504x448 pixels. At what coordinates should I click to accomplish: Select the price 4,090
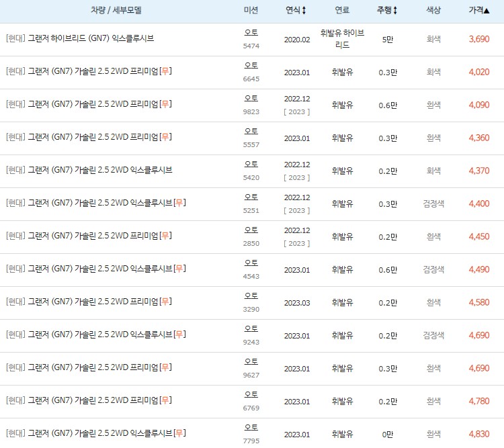click(479, 105)
